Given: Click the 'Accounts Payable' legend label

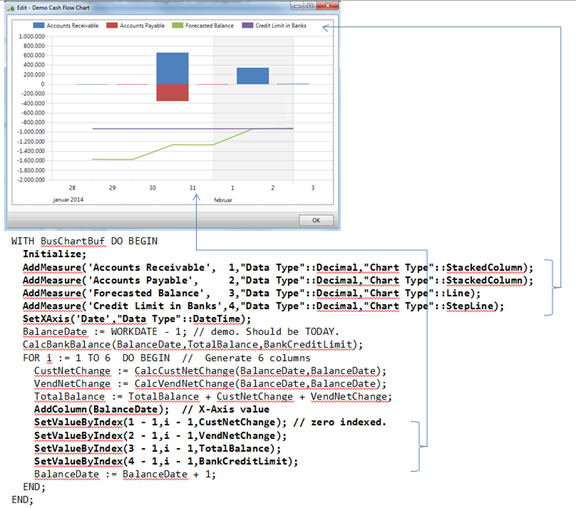Looking at the screenshot, I should [x=142, y=26].
